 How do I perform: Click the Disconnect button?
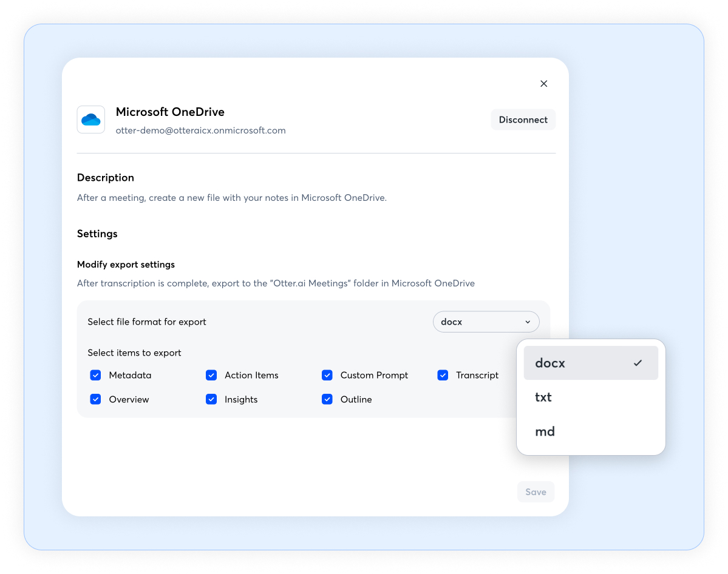(x=523, y=120)
